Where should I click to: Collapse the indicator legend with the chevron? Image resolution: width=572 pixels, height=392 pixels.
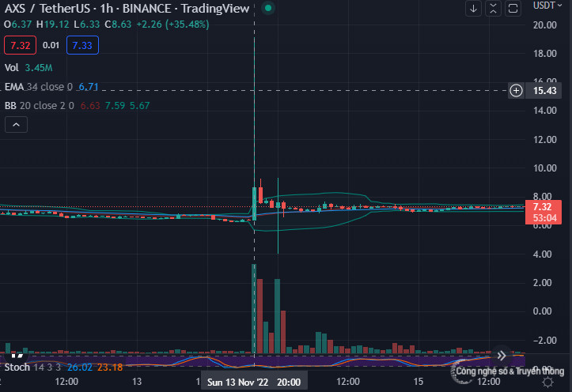[17, 124]
